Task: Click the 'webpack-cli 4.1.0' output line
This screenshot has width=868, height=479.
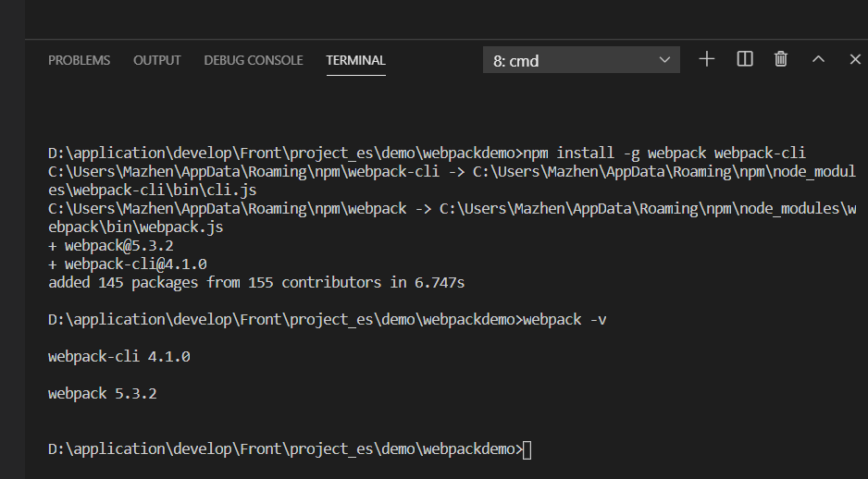Action: [x=119, y=357]
